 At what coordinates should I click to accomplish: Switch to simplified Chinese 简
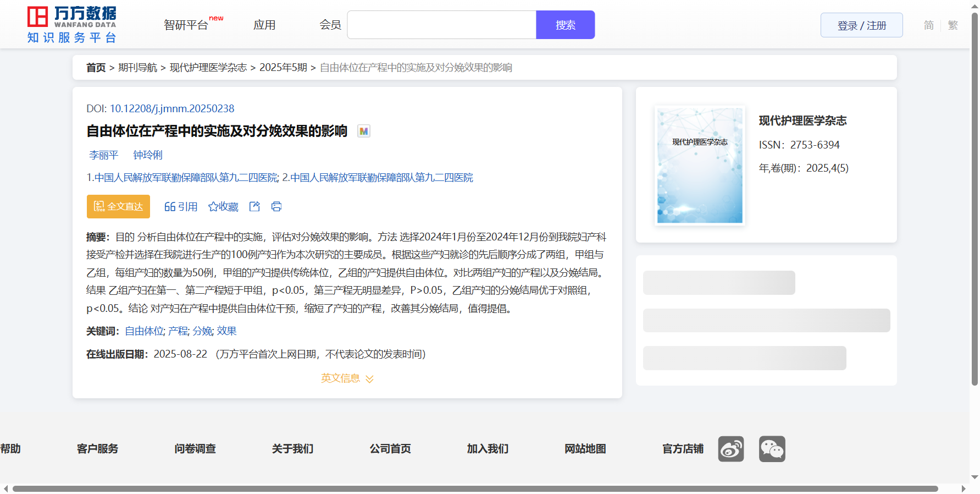[928, 25]
